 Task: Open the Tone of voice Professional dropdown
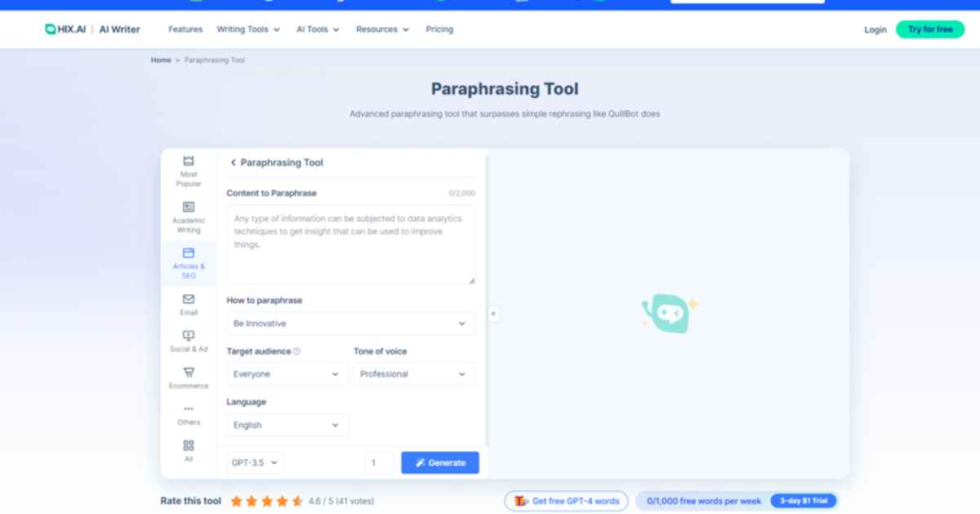click(414, 374)
